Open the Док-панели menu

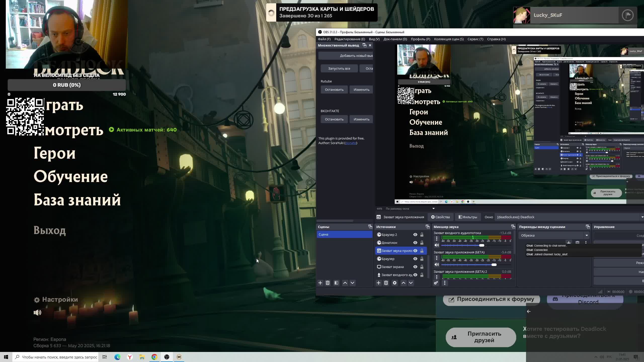395,39
